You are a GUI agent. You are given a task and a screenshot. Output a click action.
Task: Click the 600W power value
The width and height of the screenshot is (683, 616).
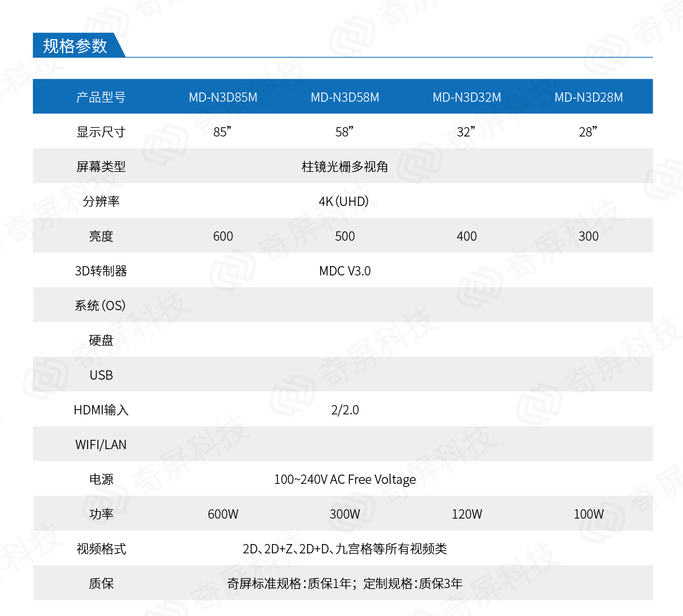[x=223, y=514]
